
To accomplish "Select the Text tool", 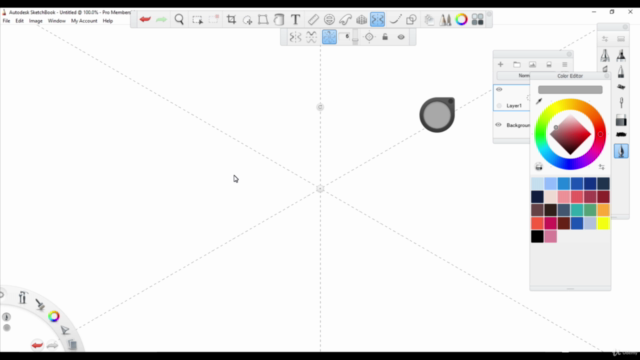I will coord(296,19).
